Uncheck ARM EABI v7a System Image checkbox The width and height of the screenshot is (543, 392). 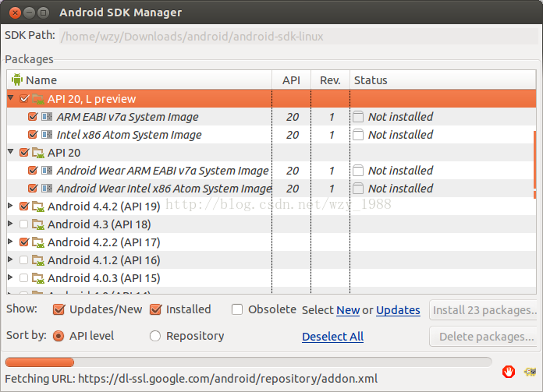point(33,116)
